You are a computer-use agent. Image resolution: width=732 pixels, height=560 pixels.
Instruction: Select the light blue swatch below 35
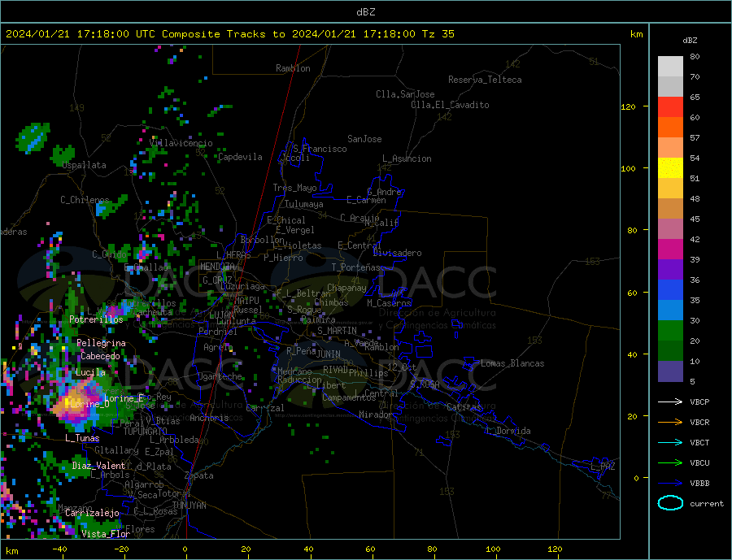[x=670, y=310]
